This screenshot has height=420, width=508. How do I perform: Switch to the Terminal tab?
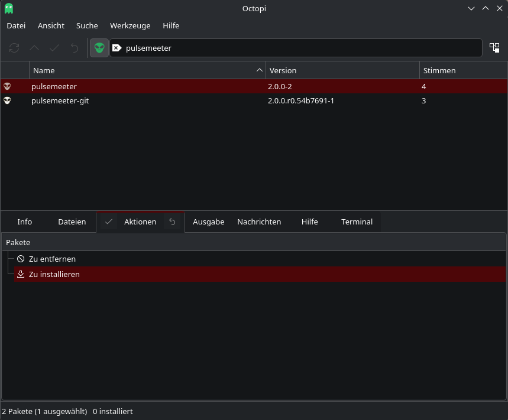357,222
